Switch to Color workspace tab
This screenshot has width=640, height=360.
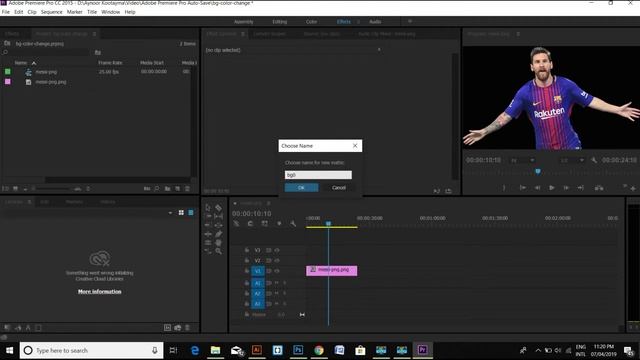pyautogui.click(x=311, y=22)
